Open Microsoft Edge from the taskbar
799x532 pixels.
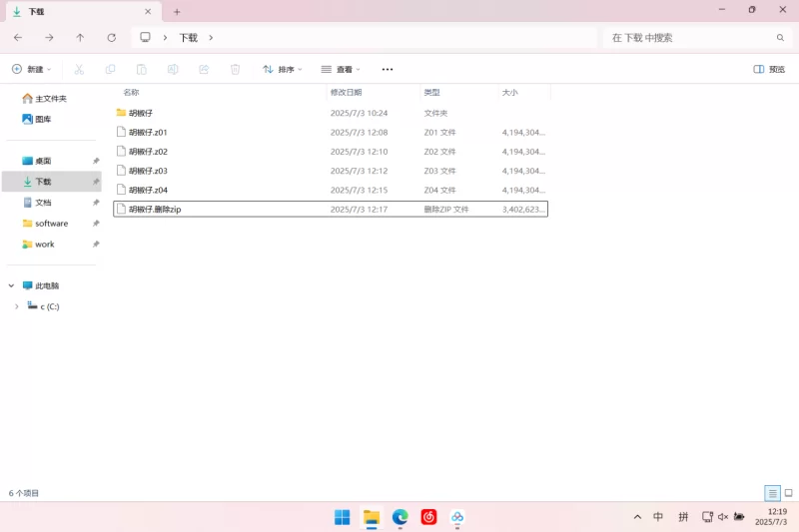pos(400,517)
